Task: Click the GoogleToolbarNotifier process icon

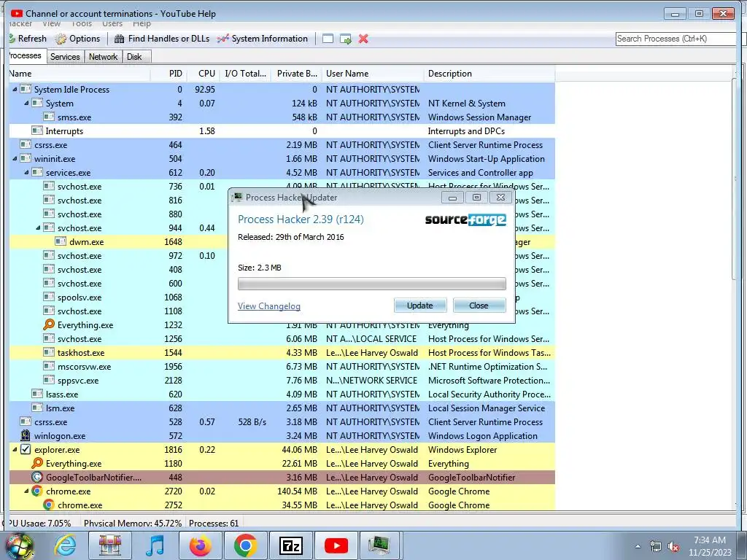Action: tap(36, 477)
